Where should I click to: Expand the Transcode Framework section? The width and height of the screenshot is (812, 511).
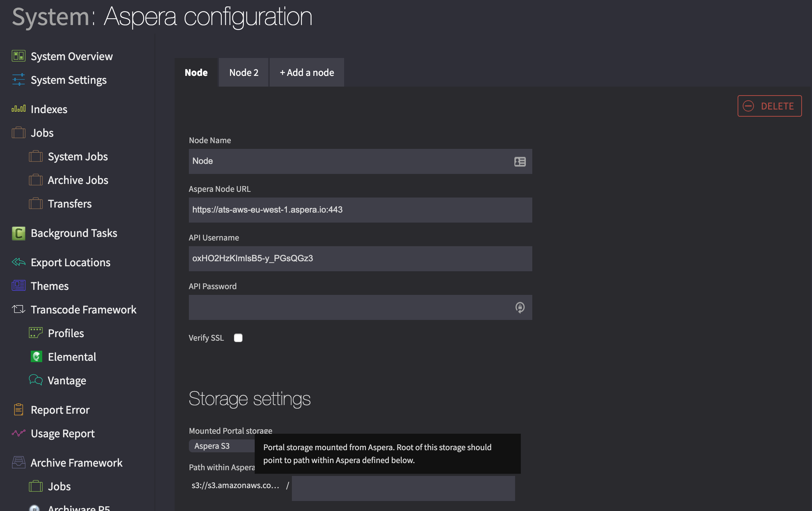click(x=84, y=309)
